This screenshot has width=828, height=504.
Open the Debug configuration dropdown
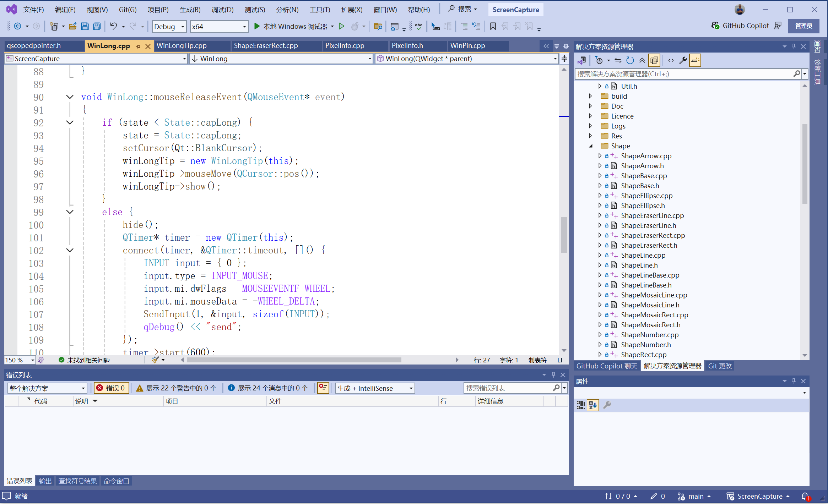coord(169,26)
